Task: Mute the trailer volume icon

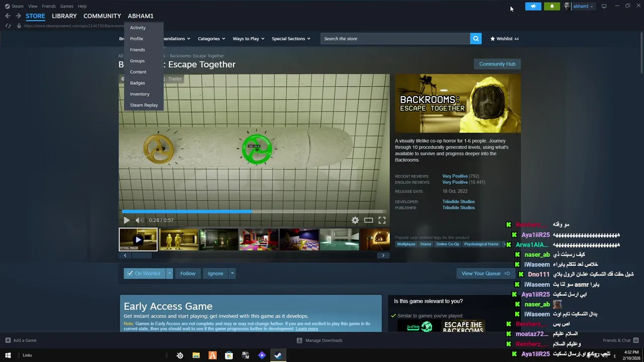Action: (x=139, y=220)
